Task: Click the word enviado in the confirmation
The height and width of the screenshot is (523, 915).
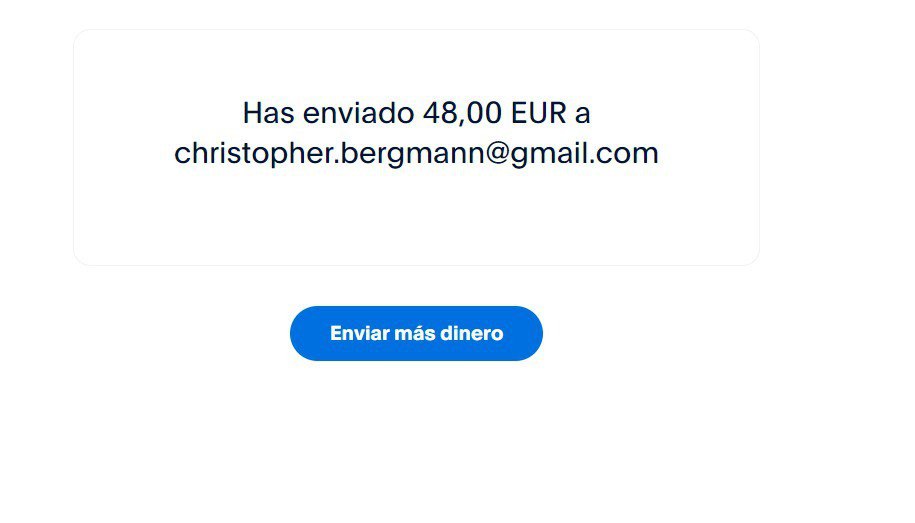Action: [x=359, y=113]
